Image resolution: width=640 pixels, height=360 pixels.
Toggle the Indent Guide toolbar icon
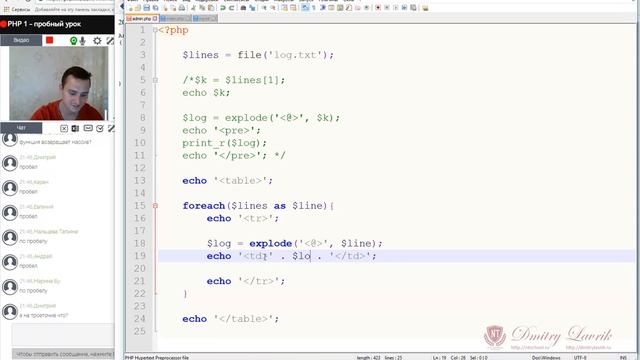pos(322,8)
